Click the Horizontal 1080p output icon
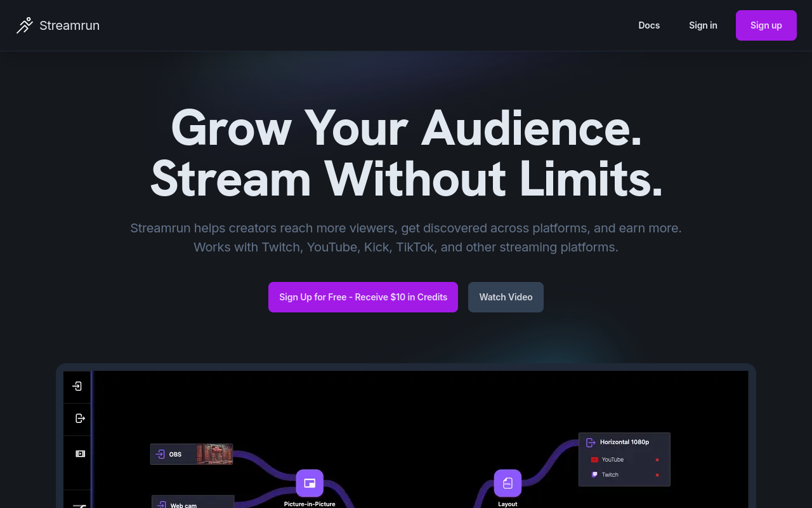The height and width of the screenshot is (508, 812). pyautogui.click(x=591, y=442)
